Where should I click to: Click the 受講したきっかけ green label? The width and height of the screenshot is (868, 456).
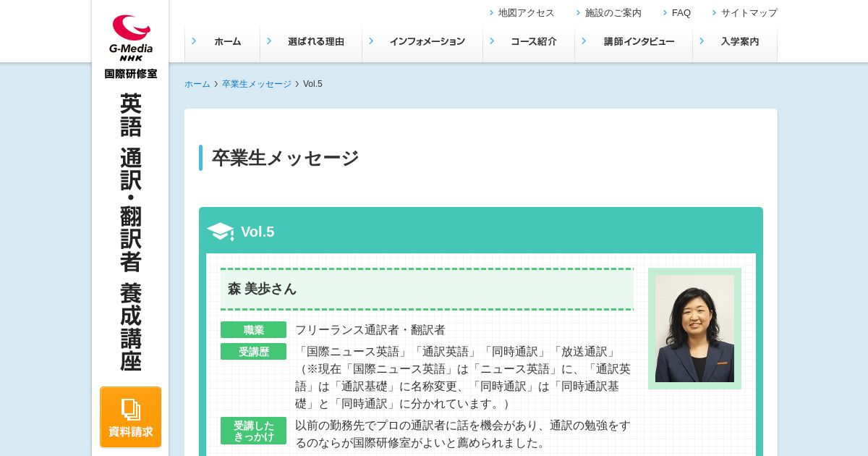click(x=253, y=431)
